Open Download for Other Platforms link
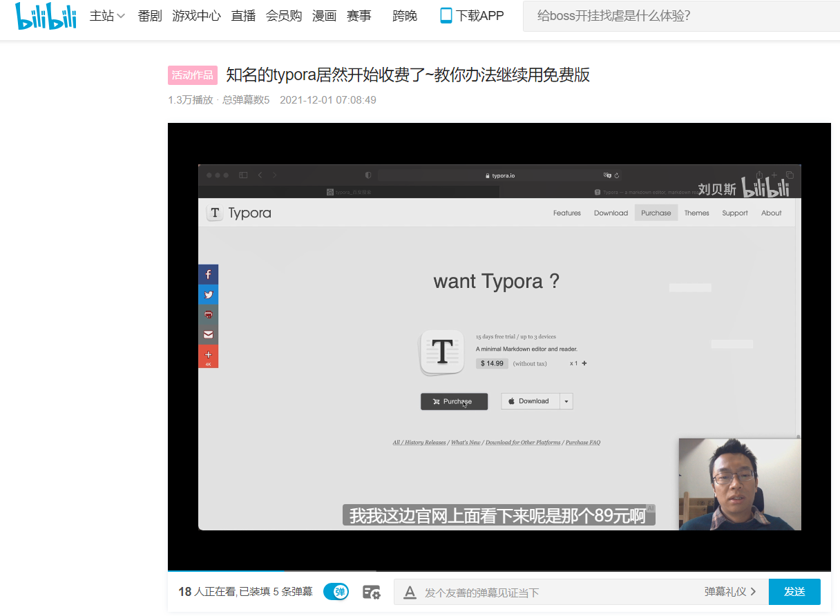 [x=523, y=442]
